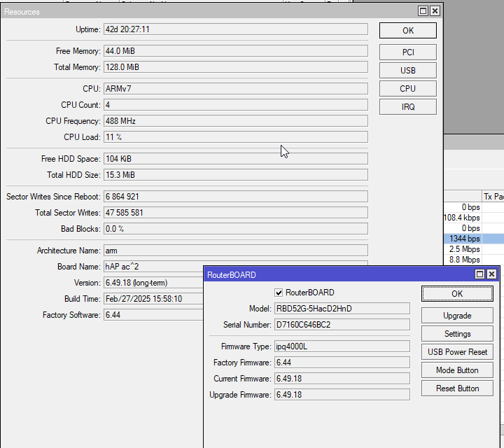Select the Serial Number field
Screen dimensions: 504x448
342,325
